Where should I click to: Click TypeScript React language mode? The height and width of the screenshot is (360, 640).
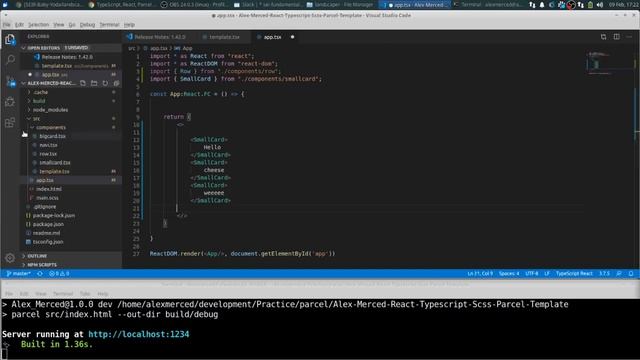574,273
